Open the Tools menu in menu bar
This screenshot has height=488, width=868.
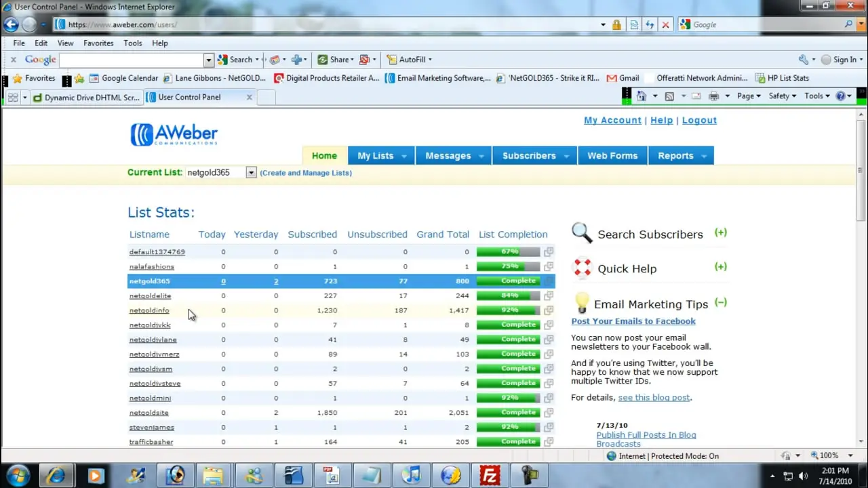[133, 43]
